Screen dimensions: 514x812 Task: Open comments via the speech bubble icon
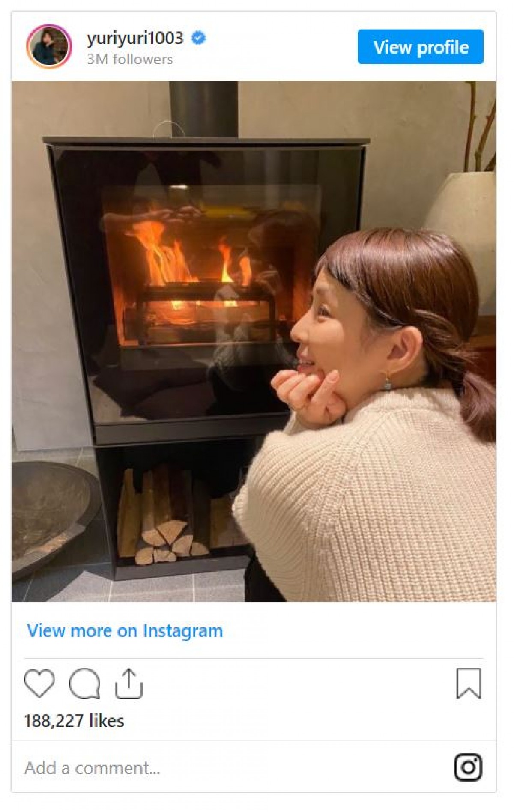(84, 683)
